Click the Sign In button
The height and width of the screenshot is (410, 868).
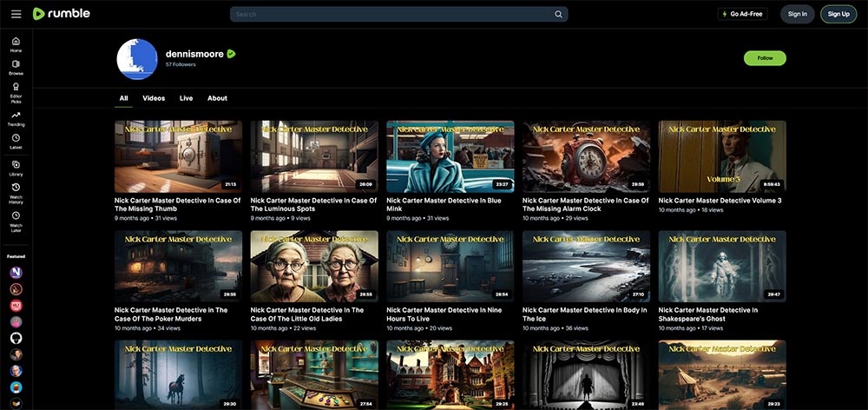coord(797,14)
